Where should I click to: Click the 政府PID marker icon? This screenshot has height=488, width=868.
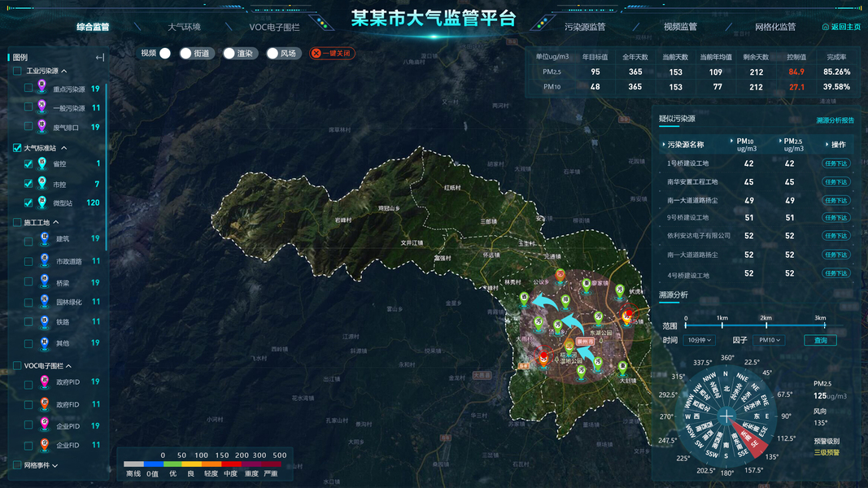point(45,381)
